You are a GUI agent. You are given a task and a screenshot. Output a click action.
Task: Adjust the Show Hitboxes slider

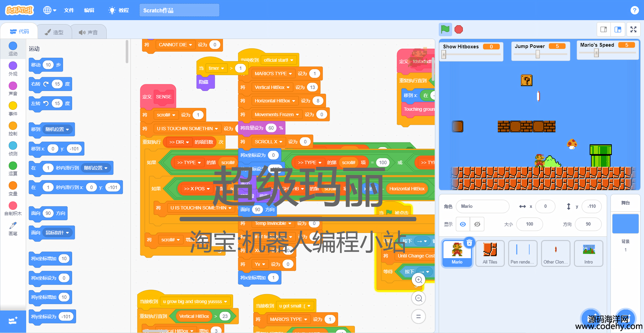444,55
